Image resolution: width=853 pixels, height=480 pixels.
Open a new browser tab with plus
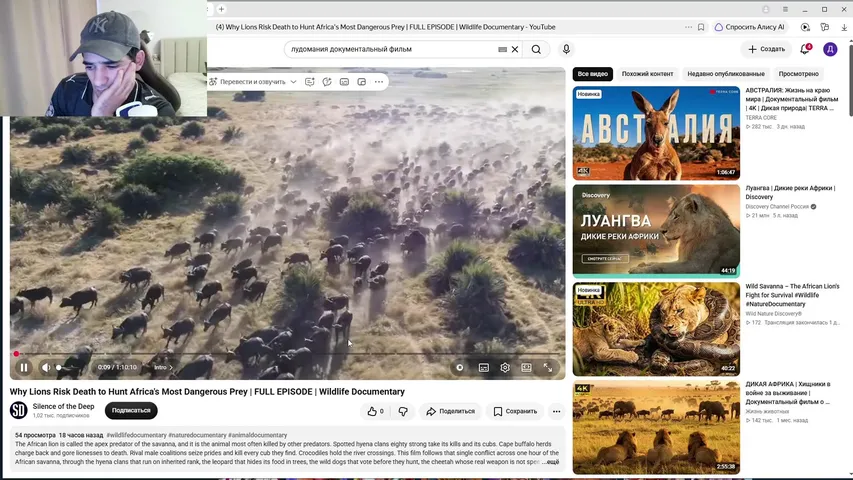click(221, 9)
